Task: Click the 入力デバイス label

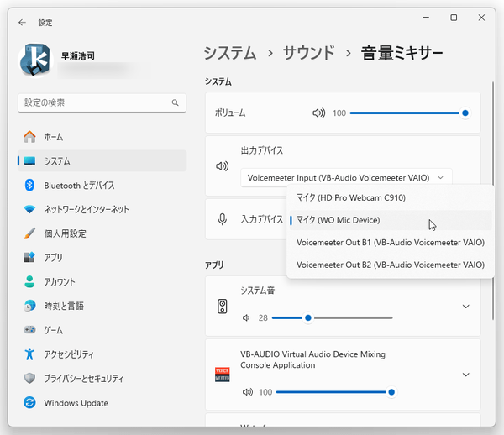Action: (261, 219)
